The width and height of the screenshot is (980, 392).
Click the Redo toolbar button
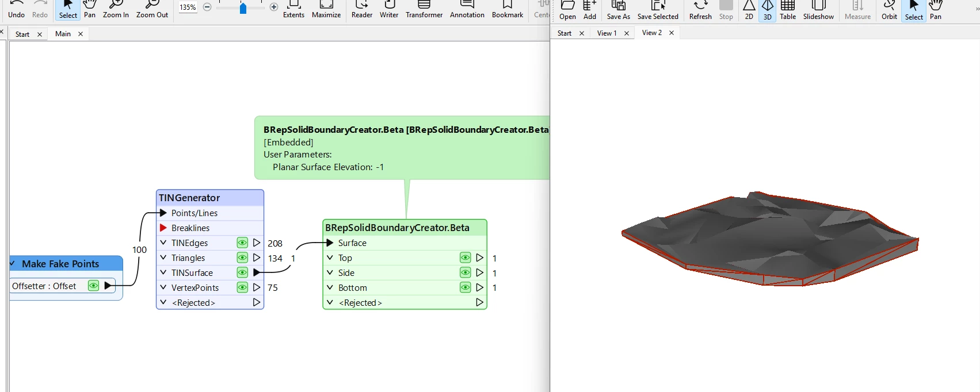[x=40, y=10]
